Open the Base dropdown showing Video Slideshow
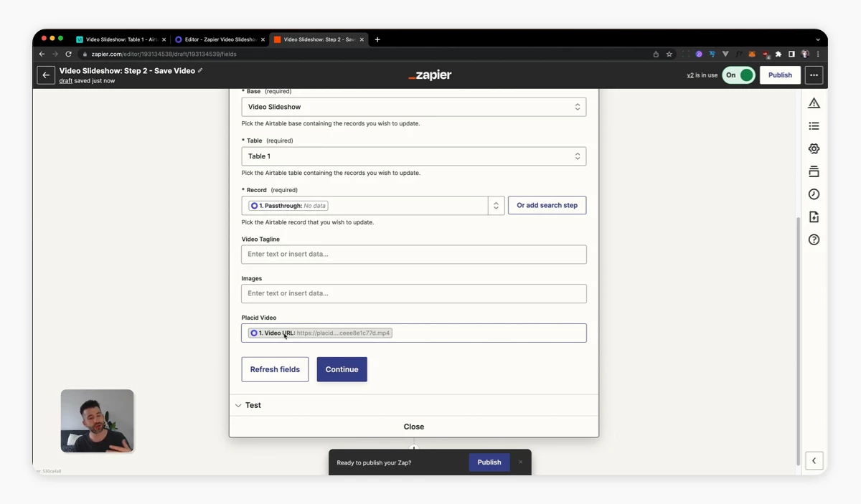This screenshot has width=861, height=504. click(x=414, y=107)
